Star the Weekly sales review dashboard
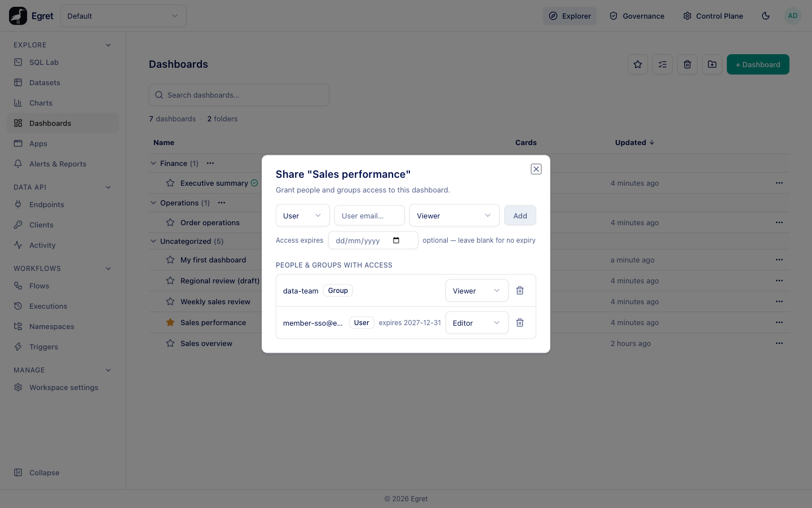Viewport: 812px width, 508px height. (x=170, y=301)
